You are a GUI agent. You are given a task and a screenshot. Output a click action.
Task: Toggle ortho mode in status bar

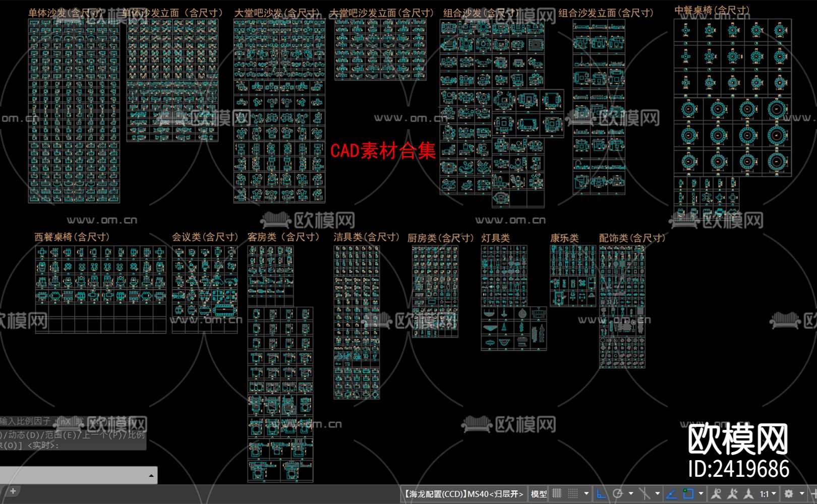[602, 493]
